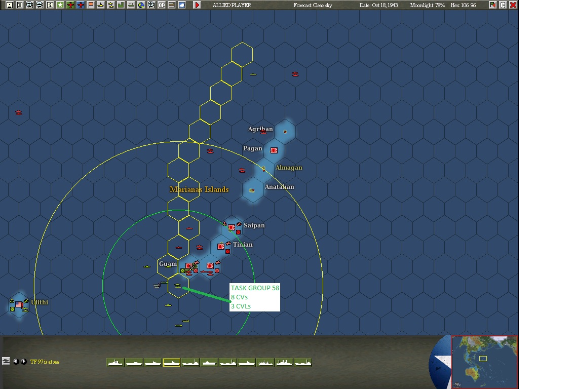Select the Saipan Japanese base flag
Screen dimensions: 576x392
click(x=232, y=227)
